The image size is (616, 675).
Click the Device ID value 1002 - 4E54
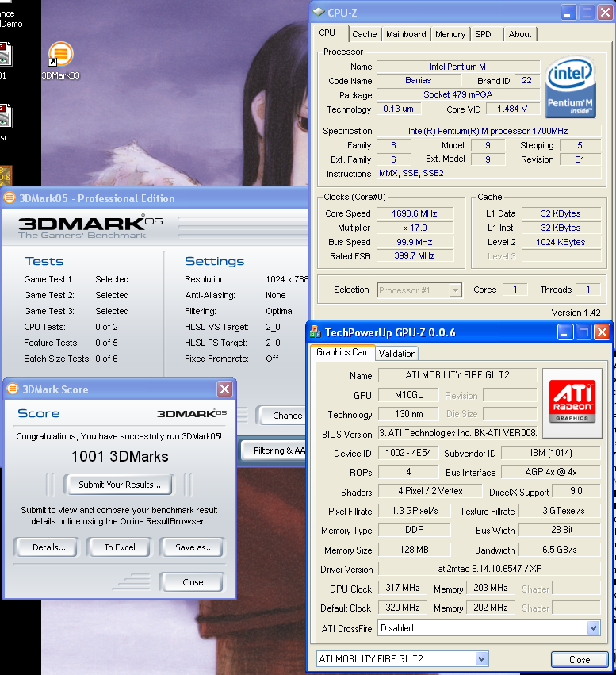click(408, 453)
